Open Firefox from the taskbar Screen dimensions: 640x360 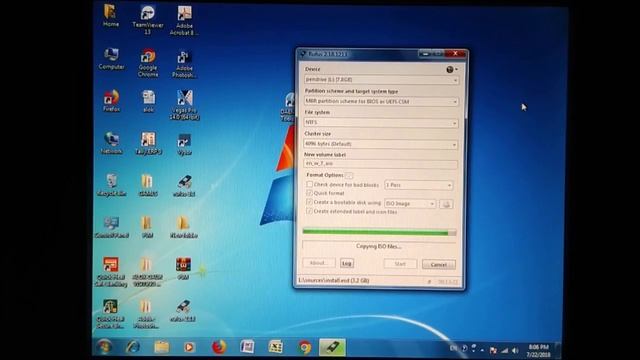[219, 347]
